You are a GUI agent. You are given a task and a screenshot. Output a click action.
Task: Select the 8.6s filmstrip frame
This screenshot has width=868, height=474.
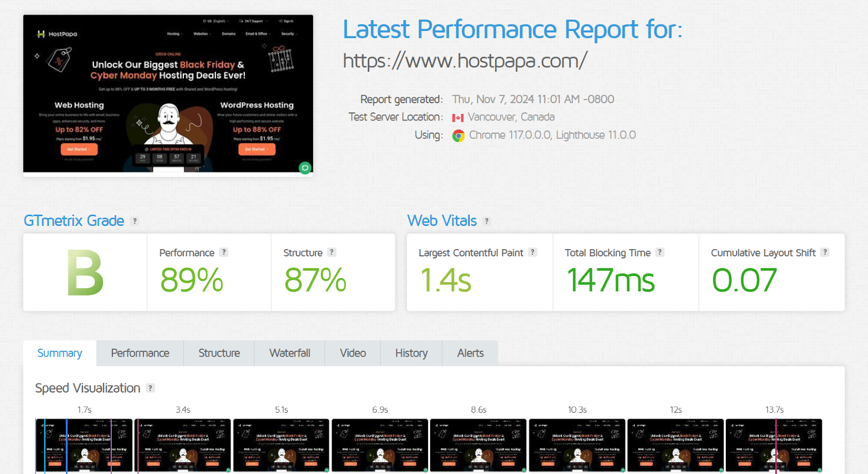[478, 445]
